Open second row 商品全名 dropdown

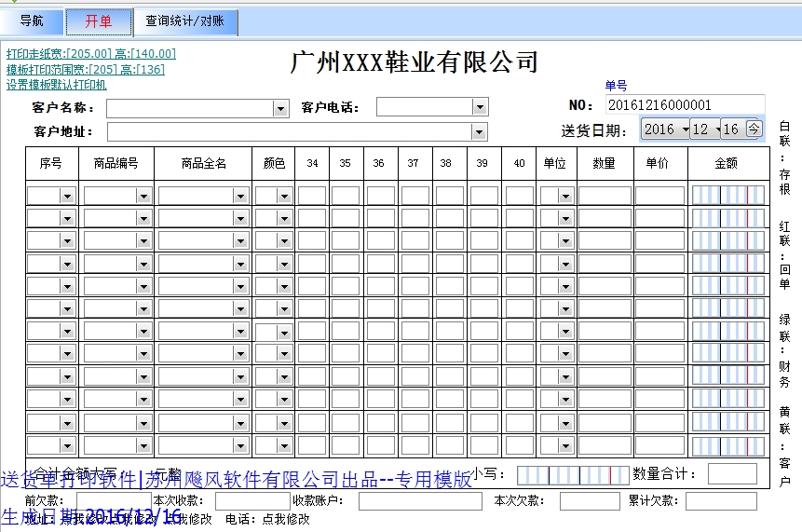pos(240,218)
